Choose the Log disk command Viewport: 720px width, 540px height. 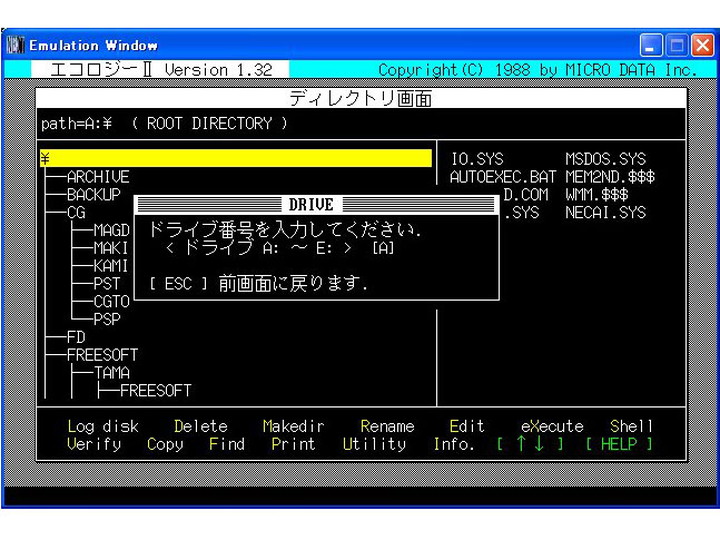point(103,426)
